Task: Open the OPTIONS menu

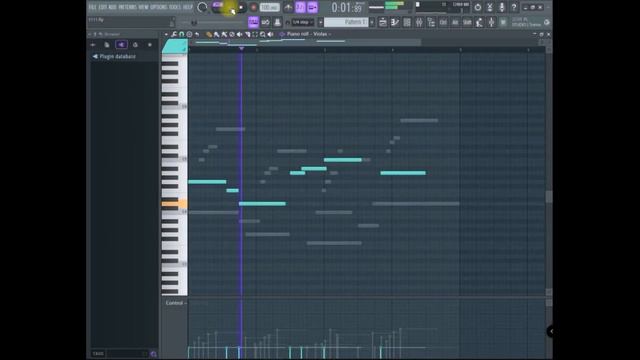Action: pyautogui.click(x=159, y=7)
